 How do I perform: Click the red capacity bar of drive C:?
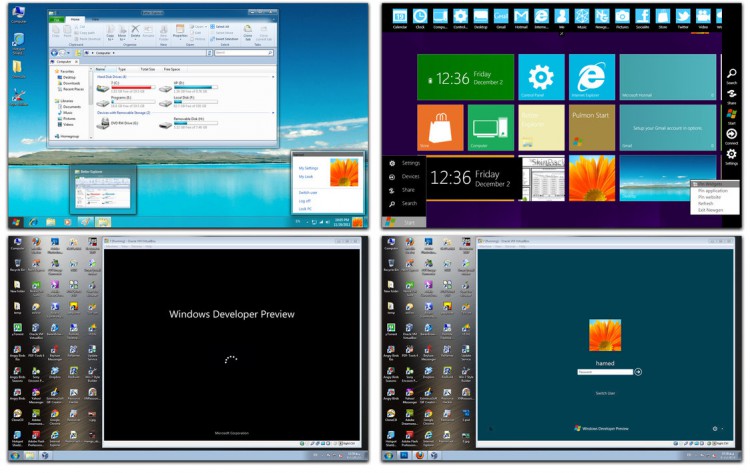[x=133, y=87]
